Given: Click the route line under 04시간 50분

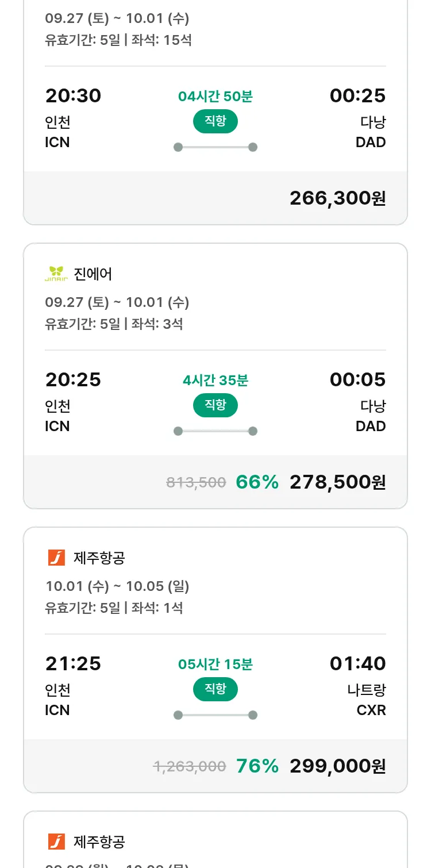Looking at the screenshot, I should (215, 147).
